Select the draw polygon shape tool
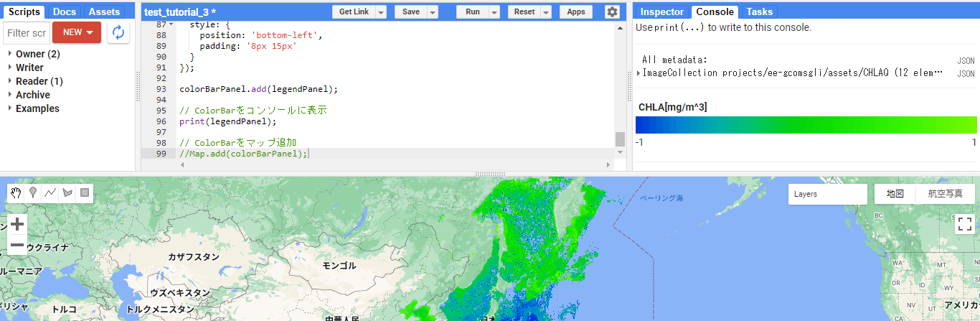Viewport: 980px width, 321px height. click(67, 193)
